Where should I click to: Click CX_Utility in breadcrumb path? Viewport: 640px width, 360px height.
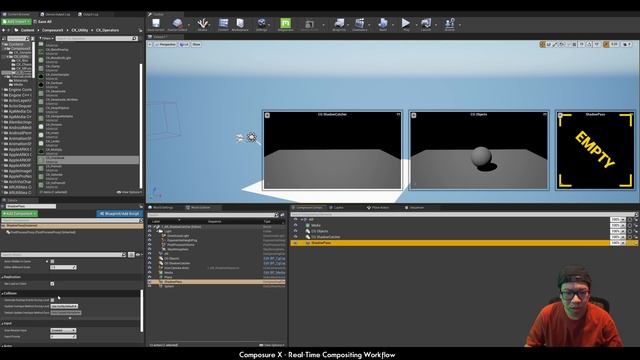tap(80, 30)
